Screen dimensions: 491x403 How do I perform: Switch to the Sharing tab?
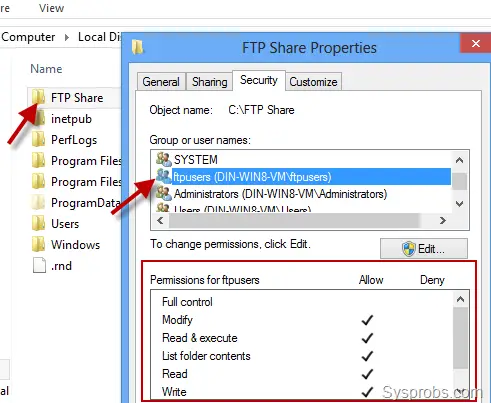[209, 82]
